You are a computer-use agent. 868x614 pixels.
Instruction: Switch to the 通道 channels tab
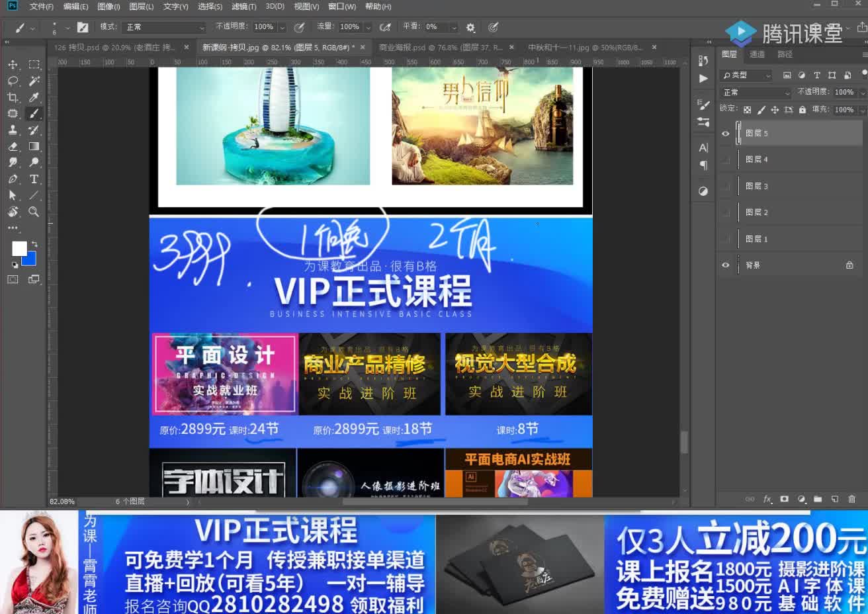[758, 54]
